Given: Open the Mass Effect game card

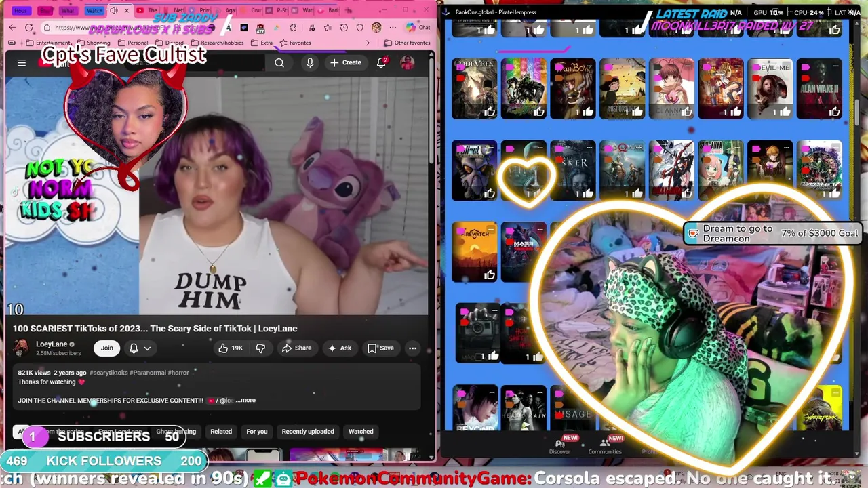Looking at the screenshot, I should [x=524, y=251].
